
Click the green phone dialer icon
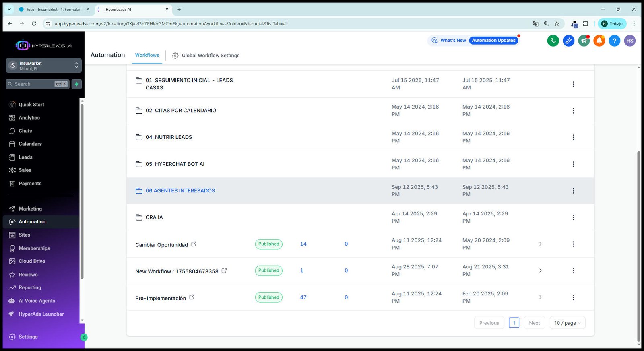point(553,41)
